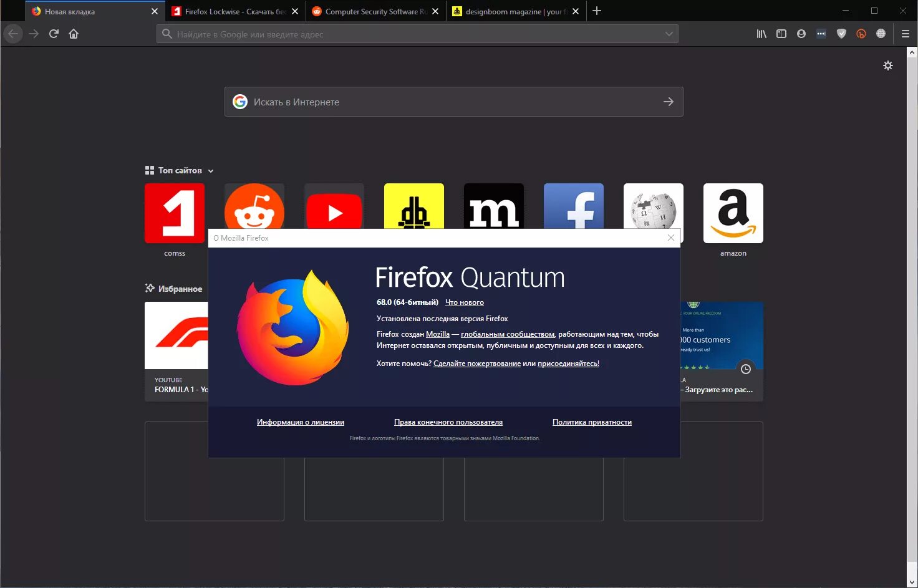
Task: Open a new tab with plus button
Action: click(597, 11)
